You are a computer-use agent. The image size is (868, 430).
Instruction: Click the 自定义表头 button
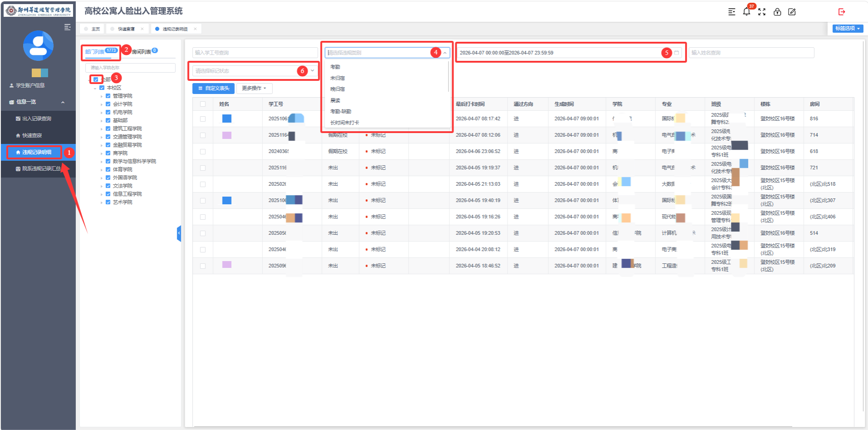(x=213, y=88)
